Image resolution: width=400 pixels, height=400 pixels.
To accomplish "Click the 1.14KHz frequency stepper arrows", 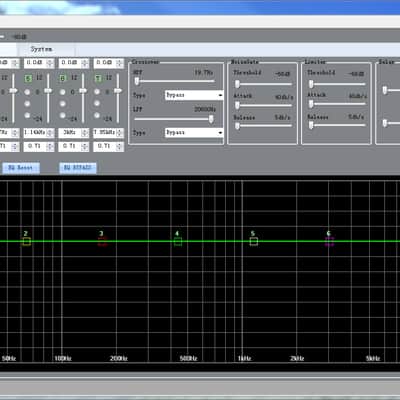I will 50,133.
